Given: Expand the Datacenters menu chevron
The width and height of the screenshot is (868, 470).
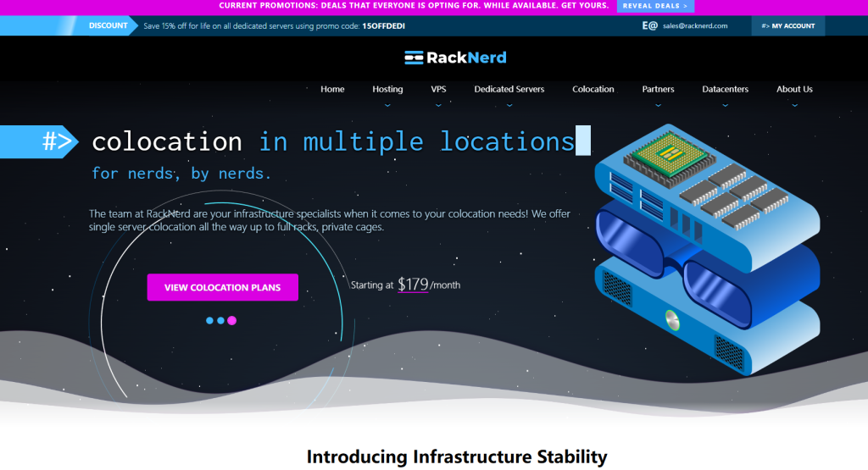Looking at the screenshot, I should (x=726, y=105).
